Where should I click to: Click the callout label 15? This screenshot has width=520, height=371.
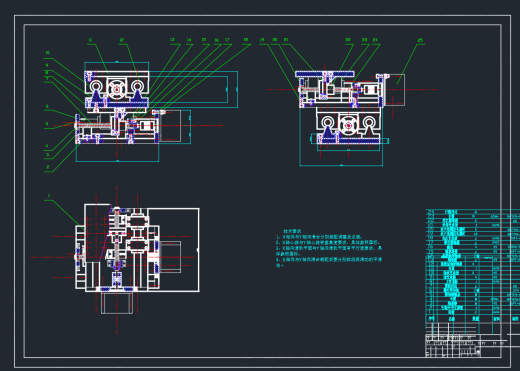tap(204, 40)
